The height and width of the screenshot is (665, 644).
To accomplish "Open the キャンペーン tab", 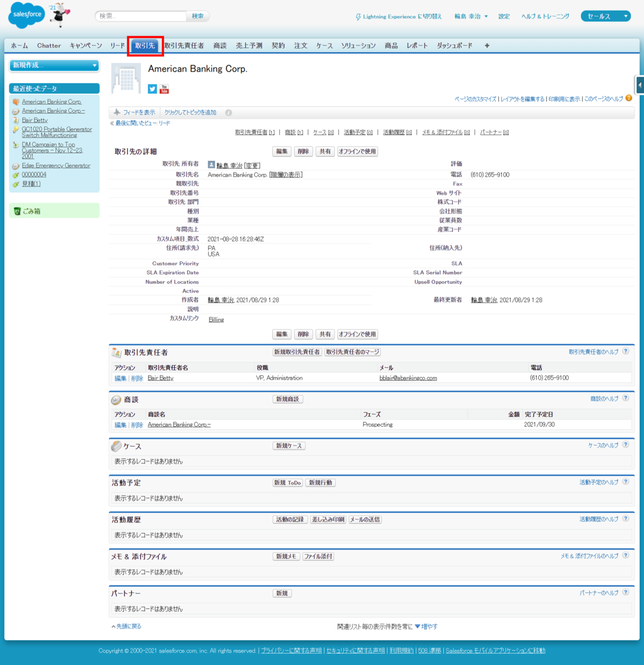I will pyautogui.click(x=86, y=45).
